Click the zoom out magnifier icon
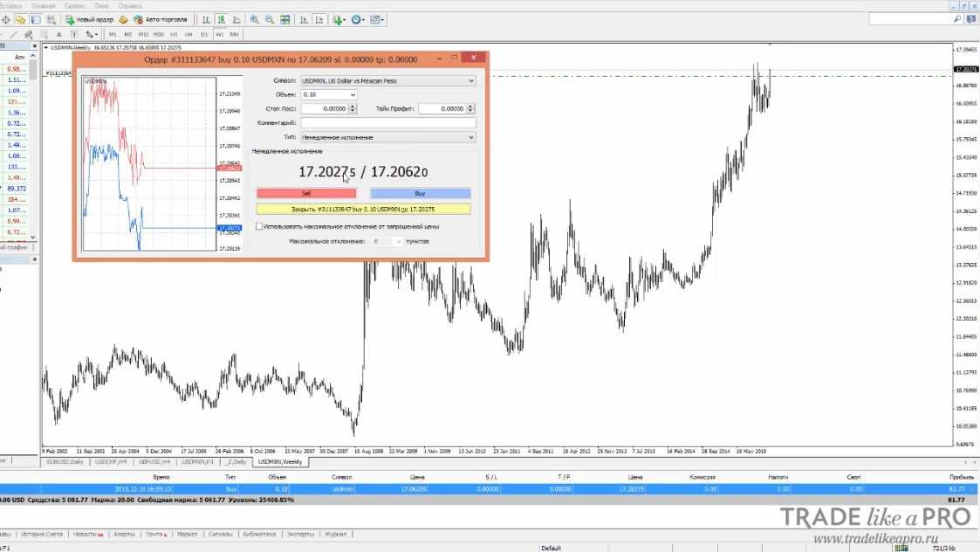Image resolution: width=980 pixels, height=552 pixels. [x=268, y=19]
